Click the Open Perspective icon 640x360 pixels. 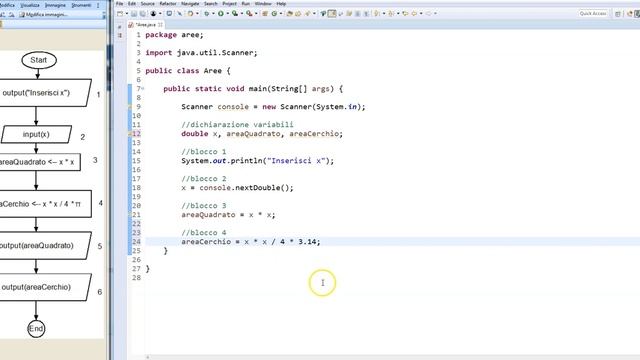618,13
